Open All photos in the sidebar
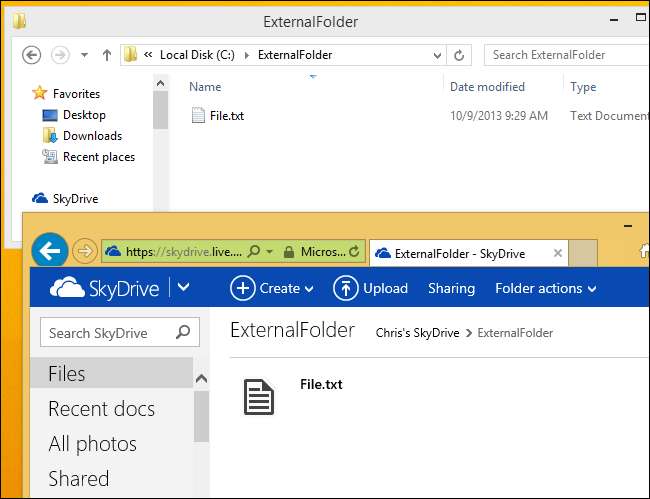This screenshot has height=499, width=650. (92, 443)
